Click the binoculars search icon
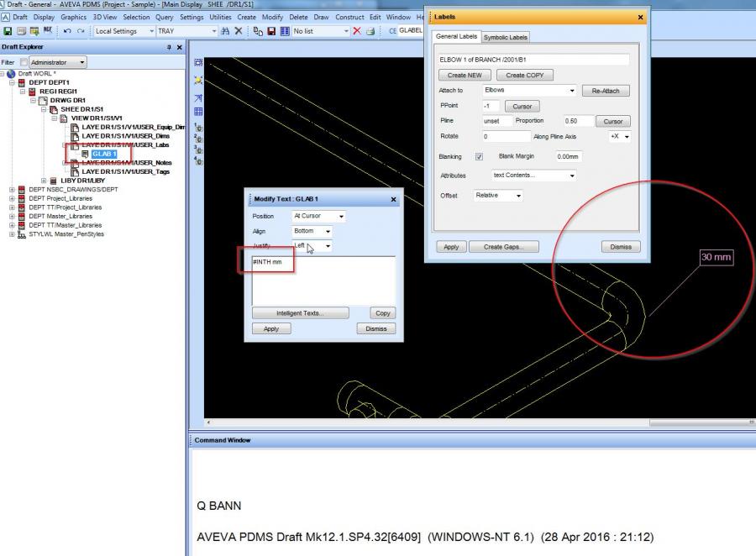Screen dimensions: 756x556 tap(225, 31)
